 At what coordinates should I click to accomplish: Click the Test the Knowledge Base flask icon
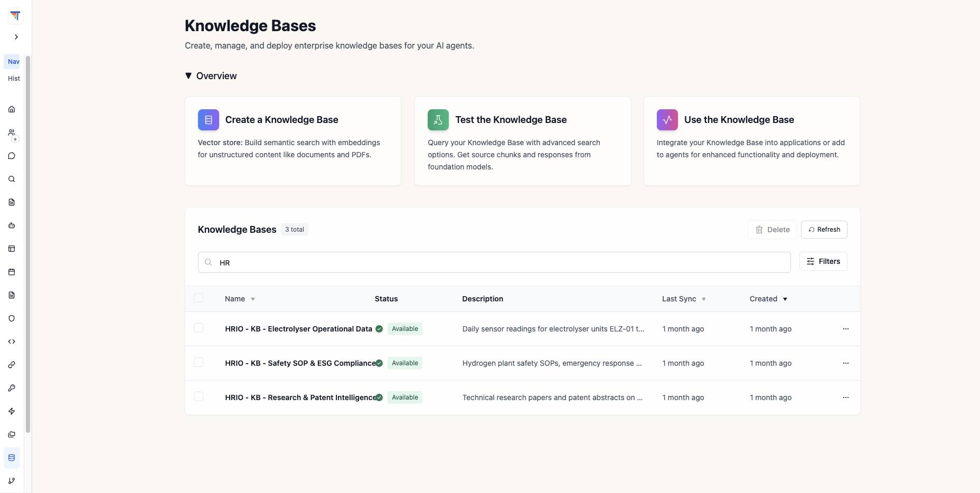(x=438, y=120)
